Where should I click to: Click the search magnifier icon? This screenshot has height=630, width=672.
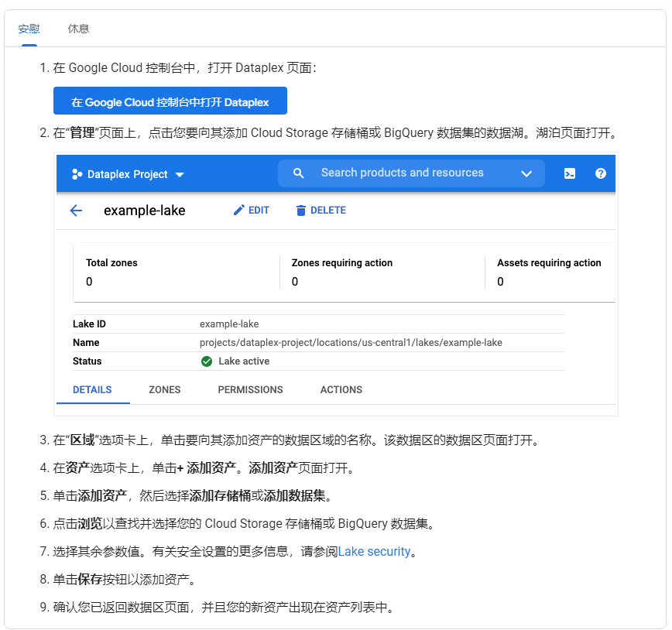click(x=299, y=173)
